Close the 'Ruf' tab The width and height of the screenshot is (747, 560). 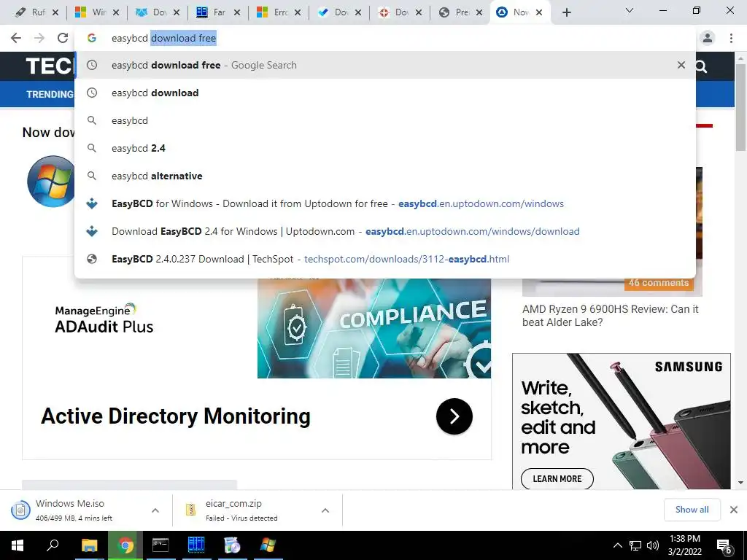tap(55, 12)
